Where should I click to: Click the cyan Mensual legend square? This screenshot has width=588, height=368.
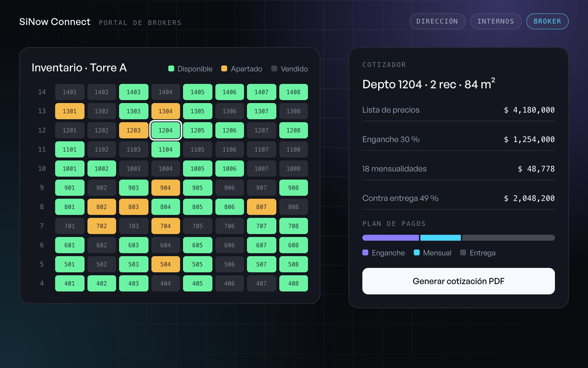point(417,252)
